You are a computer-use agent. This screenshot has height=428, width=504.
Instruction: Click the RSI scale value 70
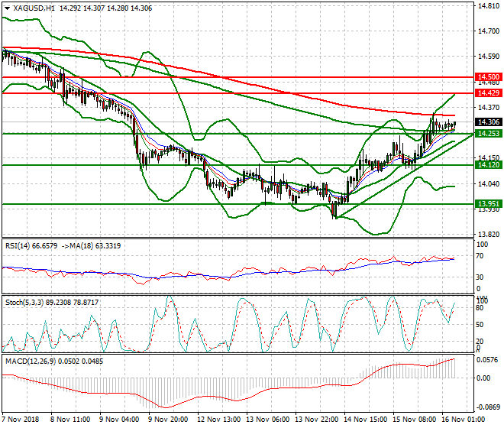point(480,256)
